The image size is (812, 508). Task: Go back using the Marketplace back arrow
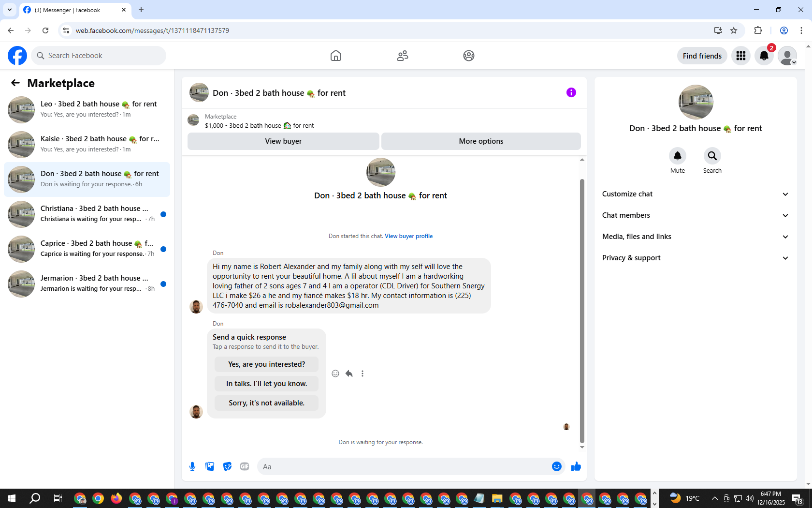click(x=15, y=83)
